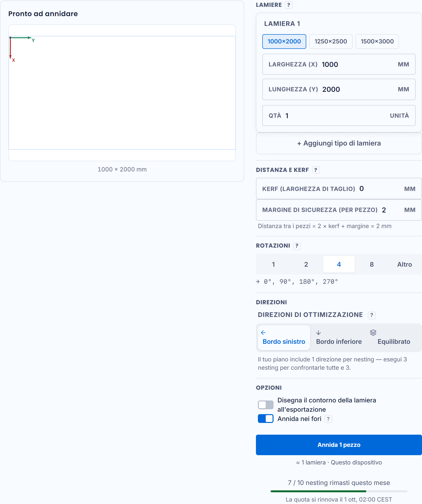The width and height of the screenshot is (422, 504).
Task: Click the 'Il tuo piano include 1 direzione' note
Action: click(x=333, y=364)
